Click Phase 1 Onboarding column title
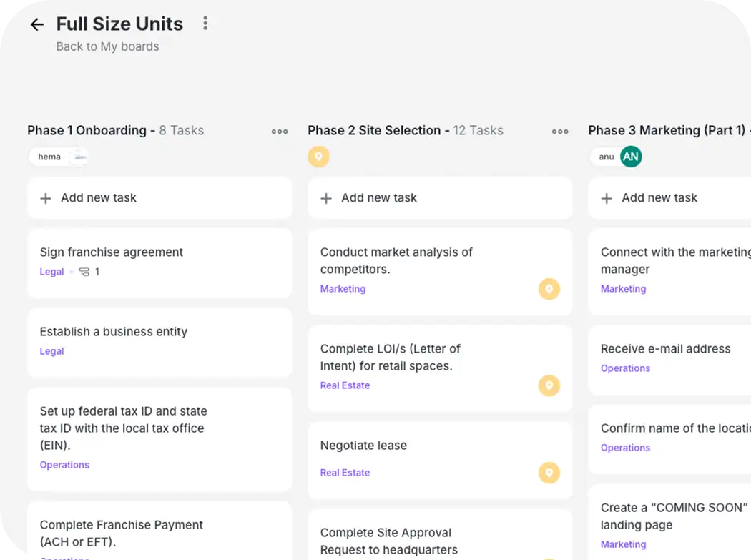The width and height of the screenshot is (751, 560). (x=87, y=131)
